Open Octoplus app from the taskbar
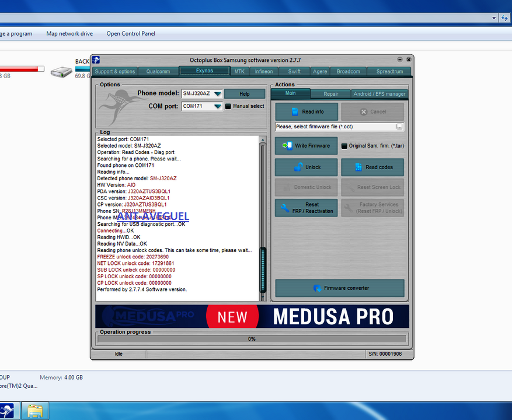Screen dimensions: 512x420 click(8, 411)
